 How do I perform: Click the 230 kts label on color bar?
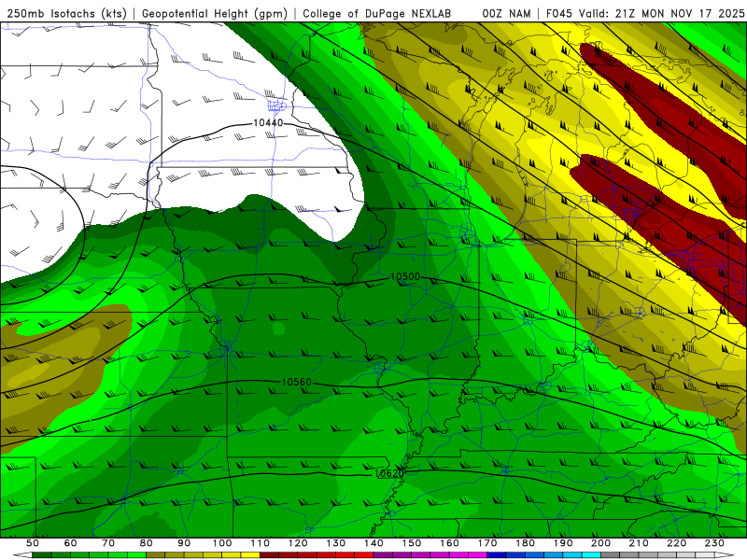[714, 543]
